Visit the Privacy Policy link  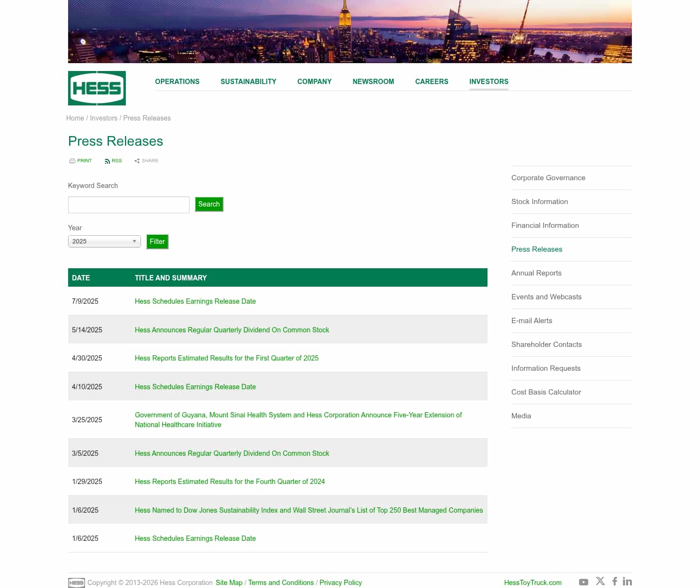340,583
